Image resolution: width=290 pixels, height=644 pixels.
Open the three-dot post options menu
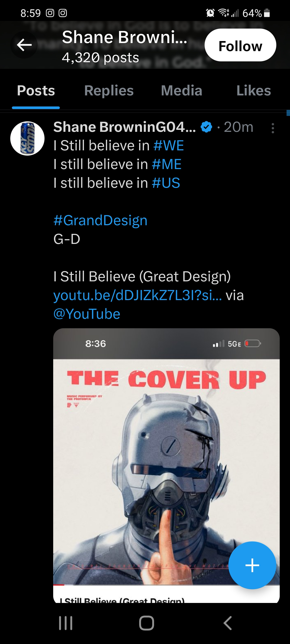[273, 128]
